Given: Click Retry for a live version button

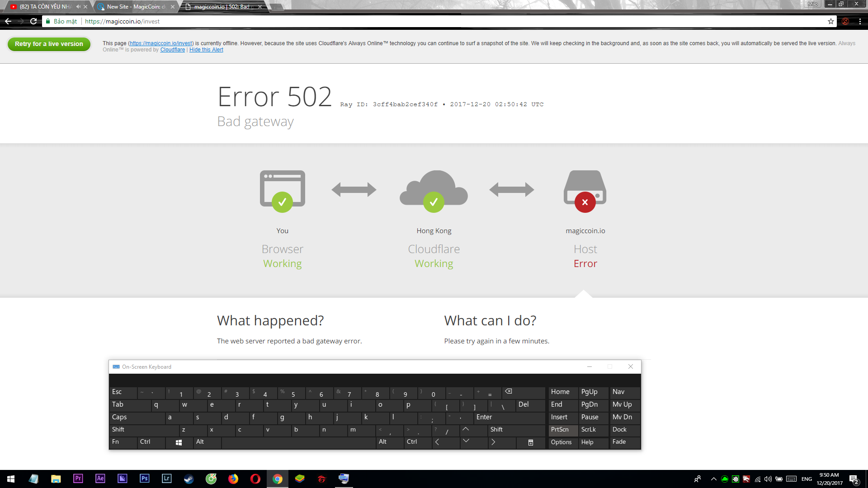Looking at the screenshot, I should pos(49,44).
